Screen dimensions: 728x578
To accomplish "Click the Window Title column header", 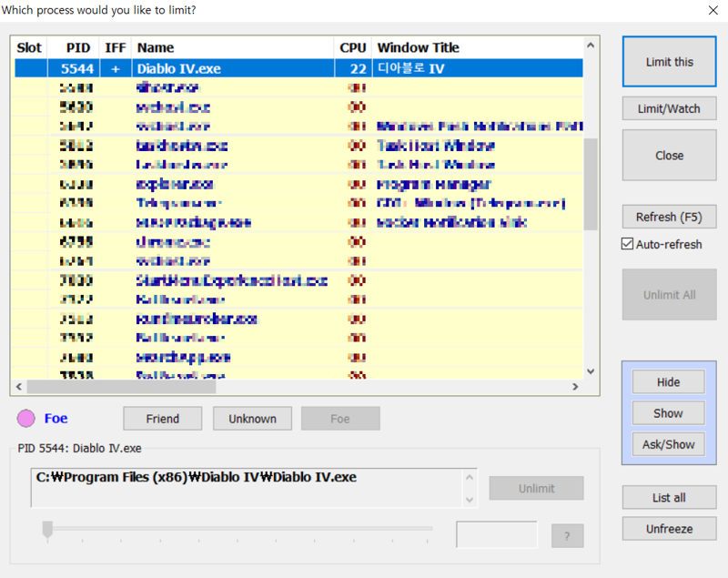I will pos(477,48).
